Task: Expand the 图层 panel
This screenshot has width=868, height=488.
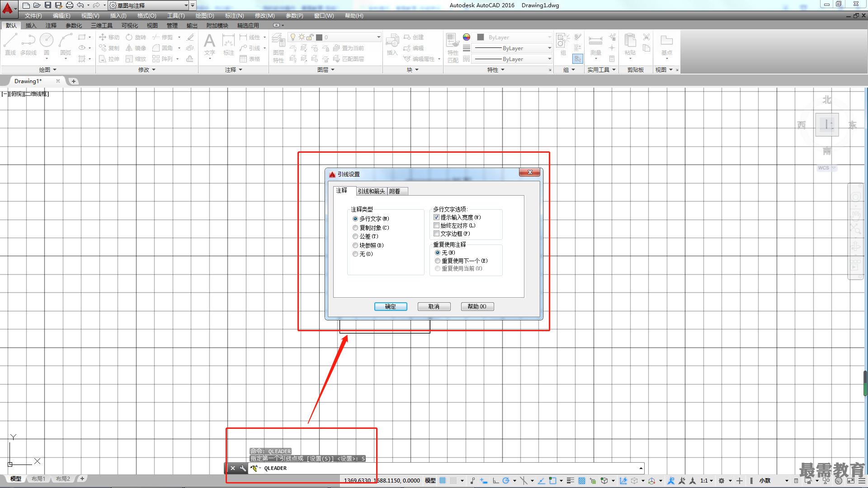Action: click(x=326, y=70)
